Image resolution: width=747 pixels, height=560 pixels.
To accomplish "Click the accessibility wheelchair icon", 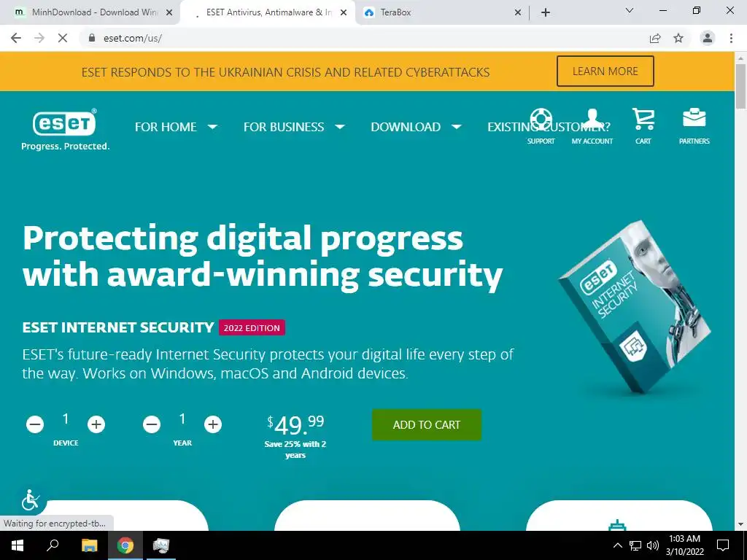I will click(x=31, y=500).
